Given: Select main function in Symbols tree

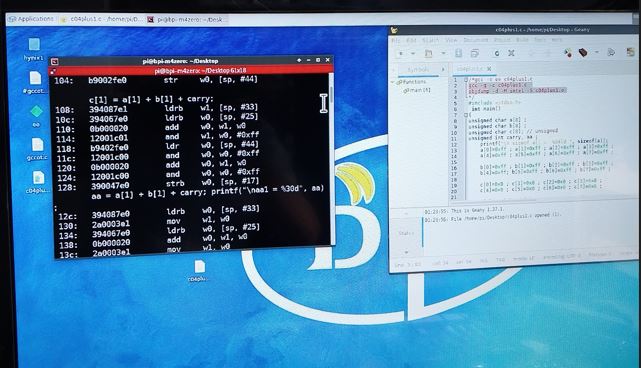Looking at the screenshot, I should 417,90.
